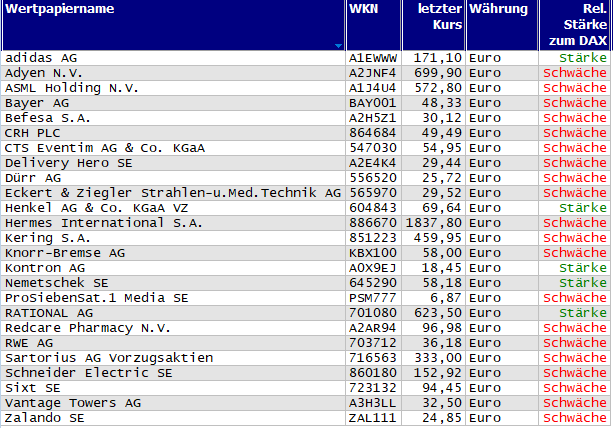Click CTS Eventim AG & Co. KGaA
Screen dimensions: 613x428
[105, 148]
